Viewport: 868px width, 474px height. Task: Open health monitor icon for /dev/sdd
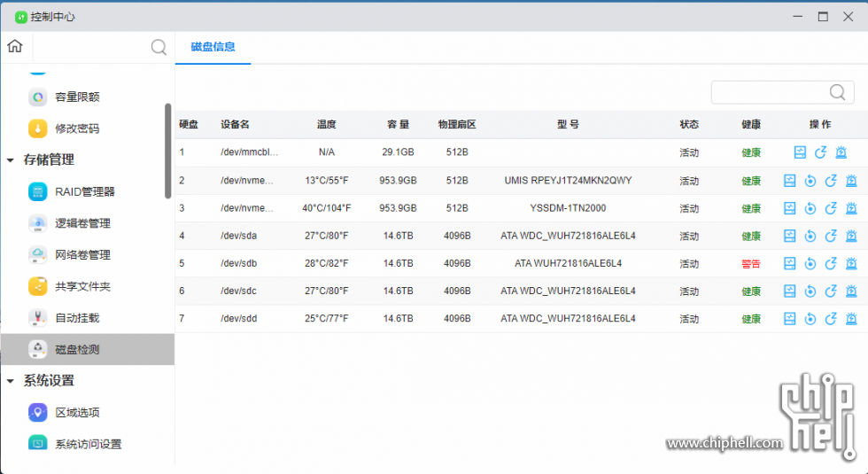pos(789,319)
